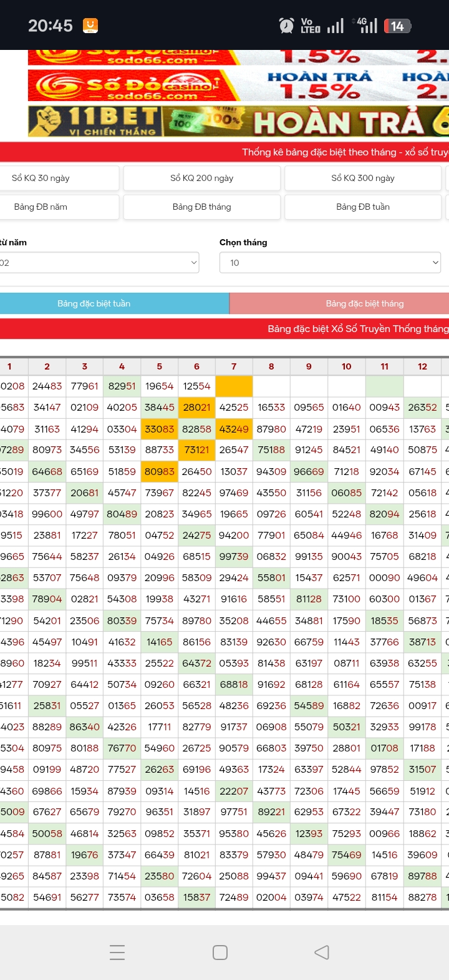Select the column 12 header

click(422, 366)
